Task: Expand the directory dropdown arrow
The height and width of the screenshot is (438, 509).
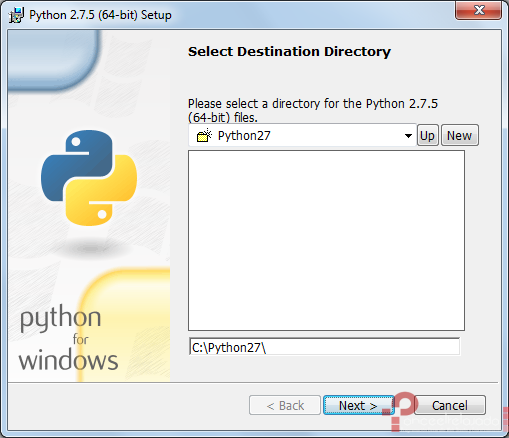Action: tap(408, 136)
